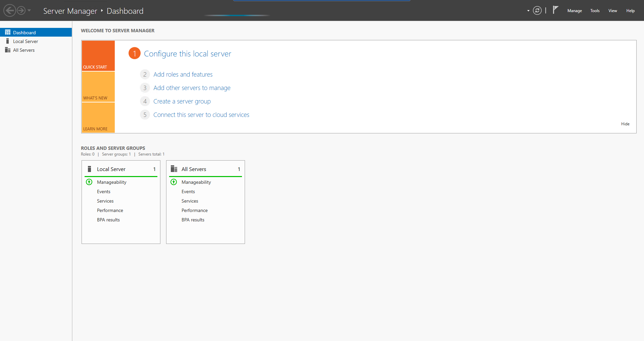Viewport: 644px width, 341px height.
Task: Open the Quick Start tile
Action: (x=98, y=56)
